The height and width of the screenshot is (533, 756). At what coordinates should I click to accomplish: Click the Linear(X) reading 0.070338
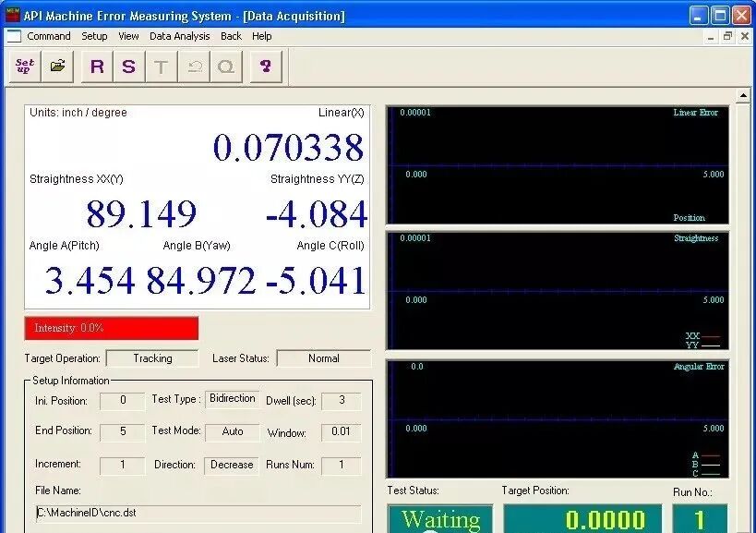click(288, 148)
